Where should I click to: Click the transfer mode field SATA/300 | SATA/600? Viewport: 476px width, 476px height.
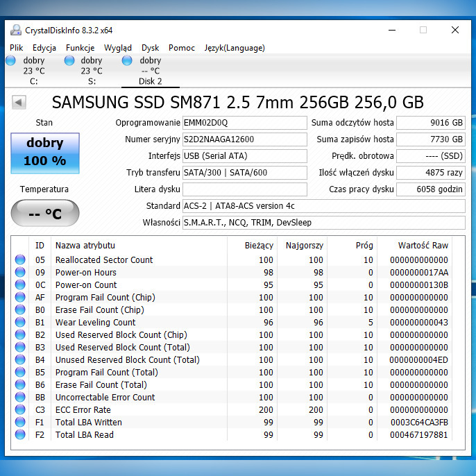(x=244, y=173)
